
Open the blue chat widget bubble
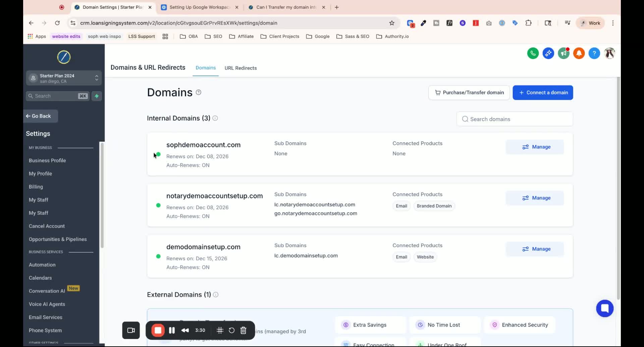click(605, 308)
